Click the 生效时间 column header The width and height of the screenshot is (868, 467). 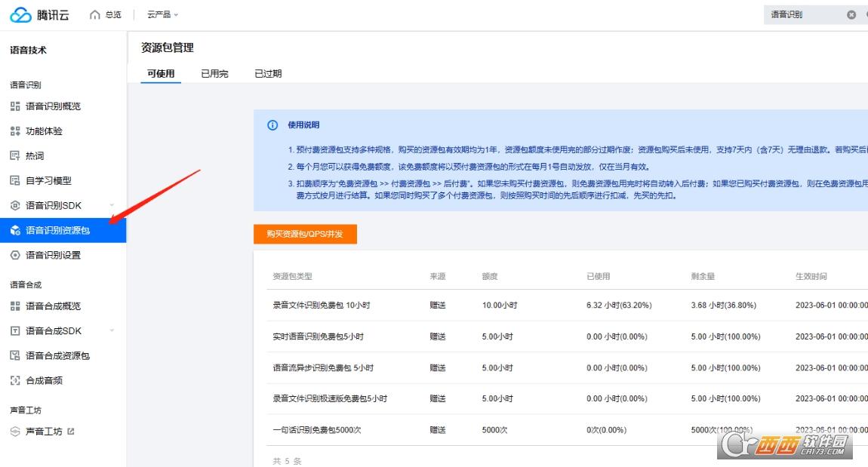click(811, 276)
